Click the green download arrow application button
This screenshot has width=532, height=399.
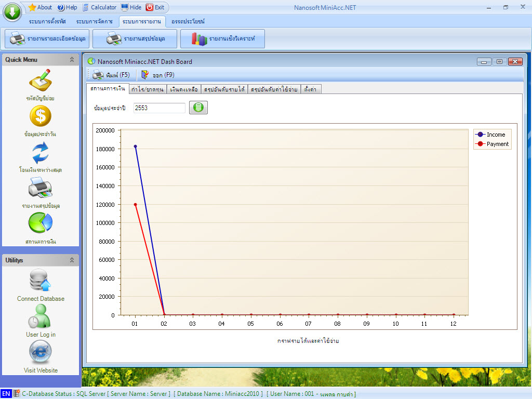[12, 12]
